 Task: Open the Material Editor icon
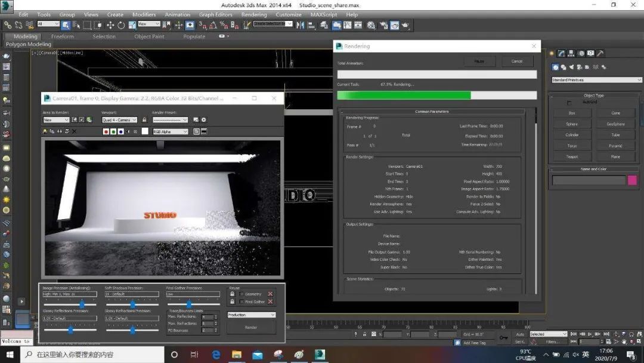point(371,25)
